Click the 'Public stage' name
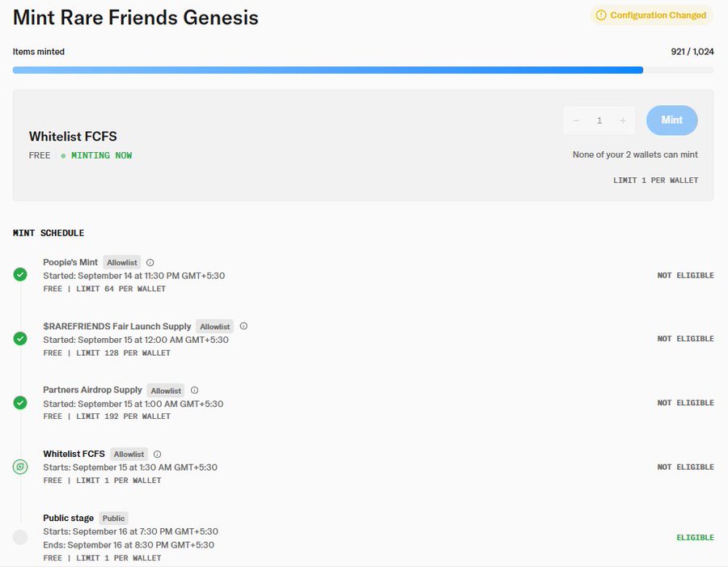Screen dimensions: 728x567 coord(68,518)
